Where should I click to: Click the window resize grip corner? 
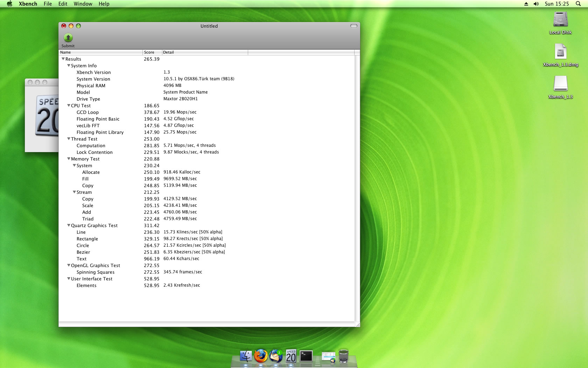pos(357,324)
